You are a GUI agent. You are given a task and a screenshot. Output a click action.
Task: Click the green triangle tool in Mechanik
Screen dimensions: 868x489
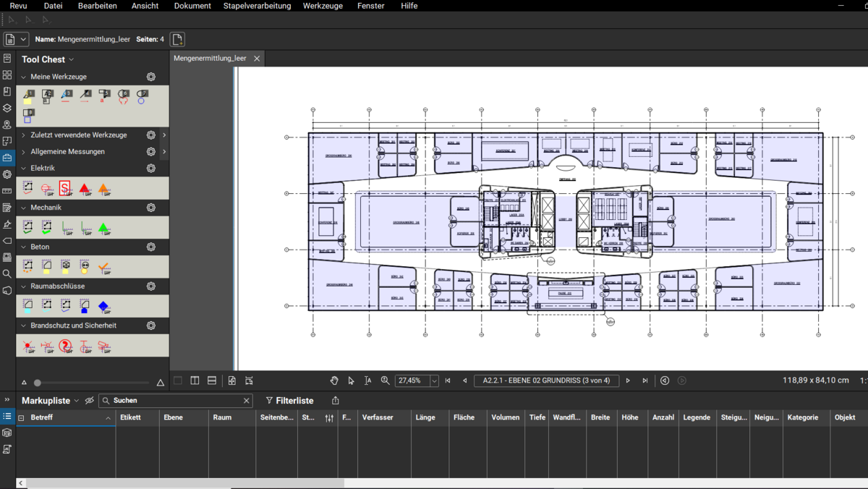103,228
